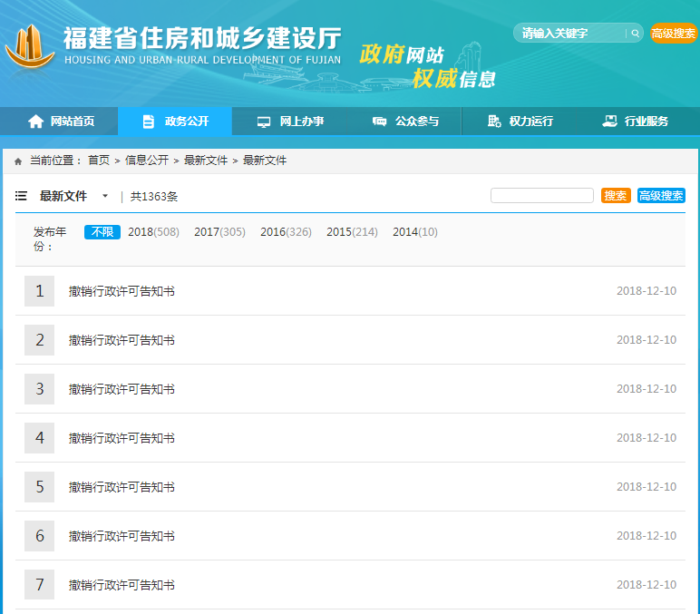Click the document icon beside 政务公开
The height and width of the screenshot is (614, 700).
point(148,122)
